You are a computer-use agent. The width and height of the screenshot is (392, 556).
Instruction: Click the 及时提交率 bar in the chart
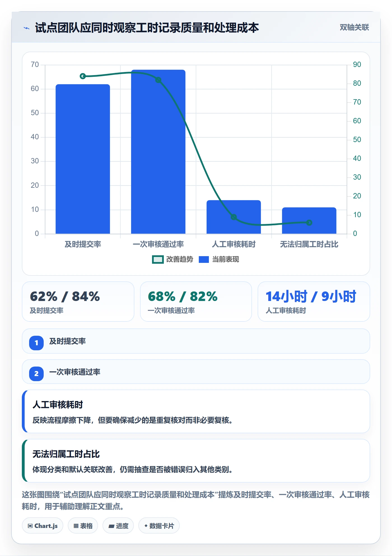(x=83, y=159)
